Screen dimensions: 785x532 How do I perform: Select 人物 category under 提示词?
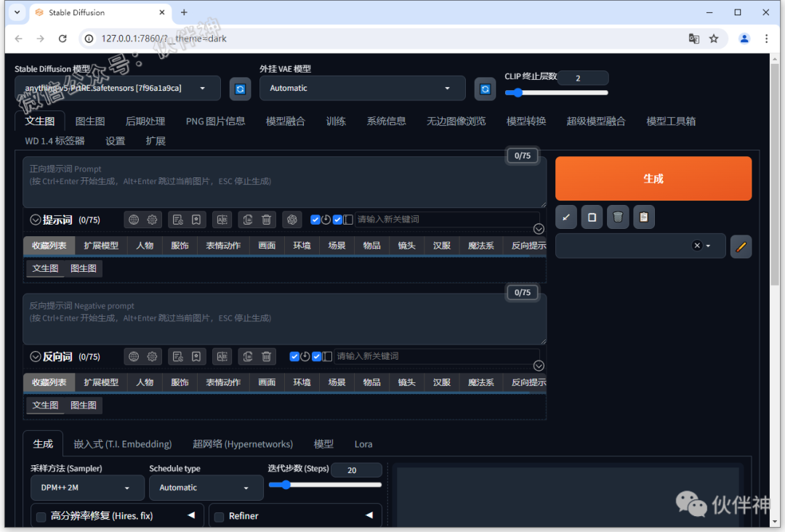[145, 246]
